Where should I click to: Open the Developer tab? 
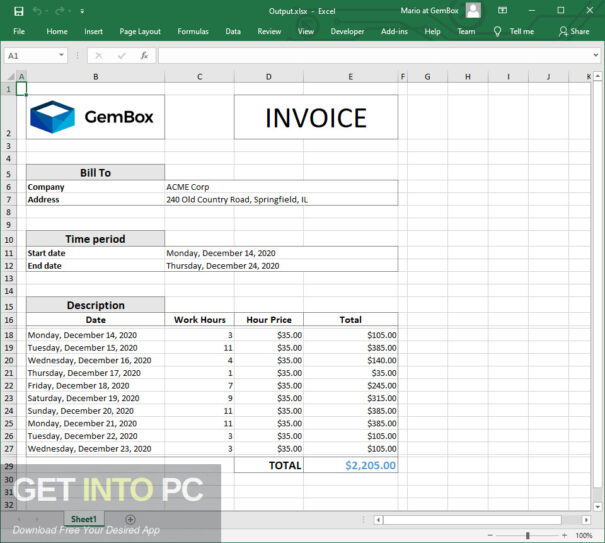347,31
